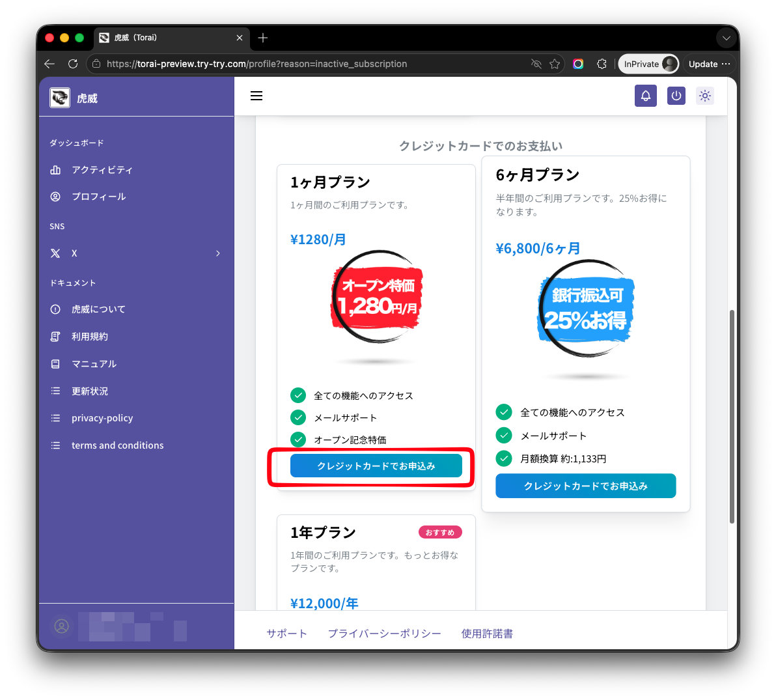
Task: Click the tracking prevention eye icon
Action: [536, 64]
